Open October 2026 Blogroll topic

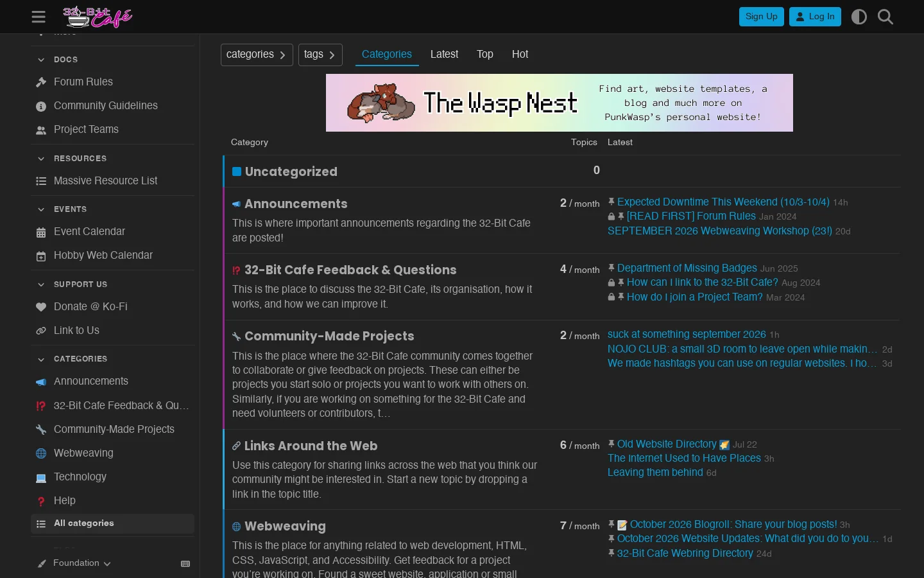click(x=733, y=524)
